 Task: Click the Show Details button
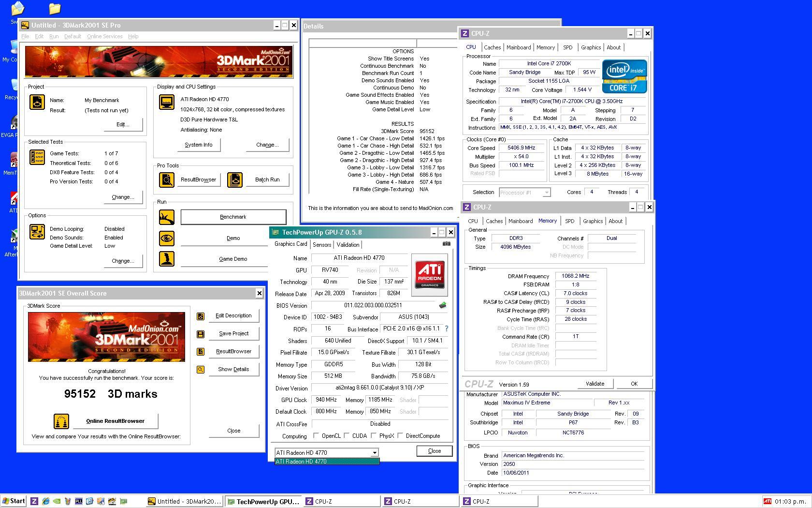234,369
